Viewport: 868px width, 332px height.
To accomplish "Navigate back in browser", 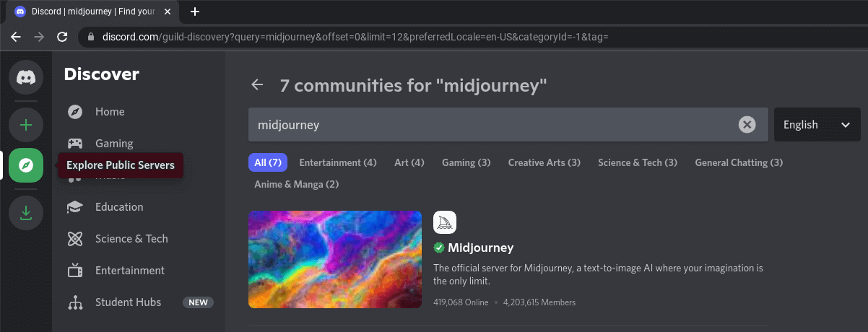I will coord(16,36).
